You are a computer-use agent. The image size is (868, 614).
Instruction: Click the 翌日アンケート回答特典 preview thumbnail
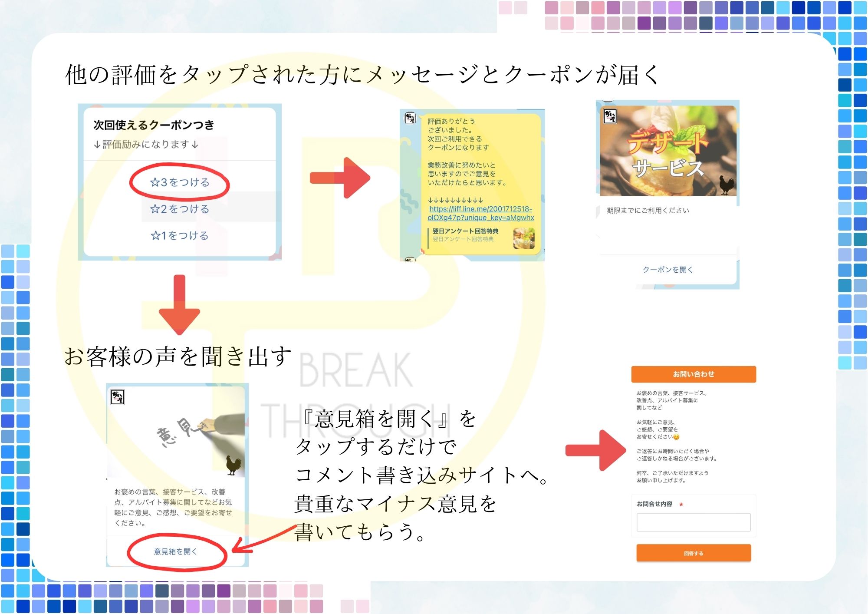(x=523, y=238)
